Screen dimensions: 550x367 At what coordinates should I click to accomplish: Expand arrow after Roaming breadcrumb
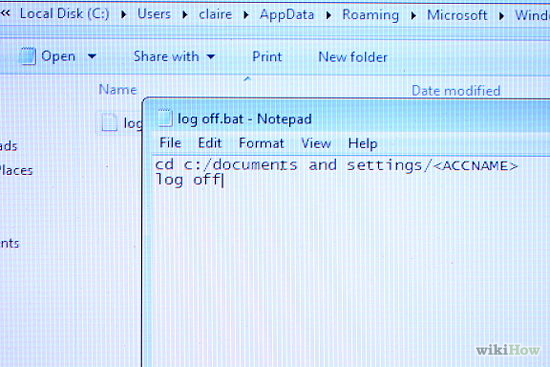[x=414, y=15]
